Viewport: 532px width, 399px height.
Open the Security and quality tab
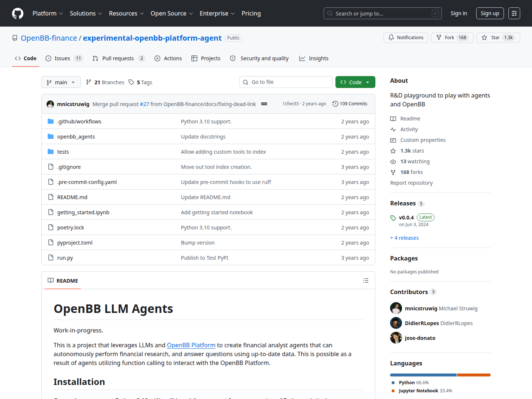point(259,58)
